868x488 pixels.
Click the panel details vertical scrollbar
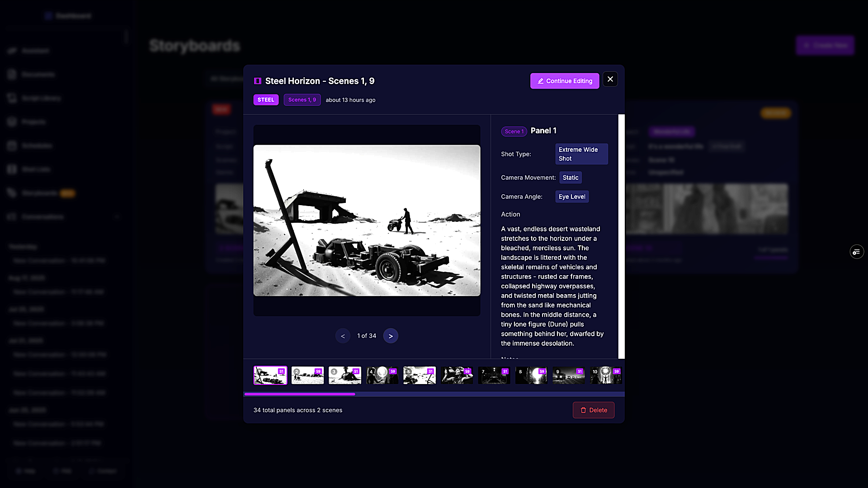coord(622,237)
